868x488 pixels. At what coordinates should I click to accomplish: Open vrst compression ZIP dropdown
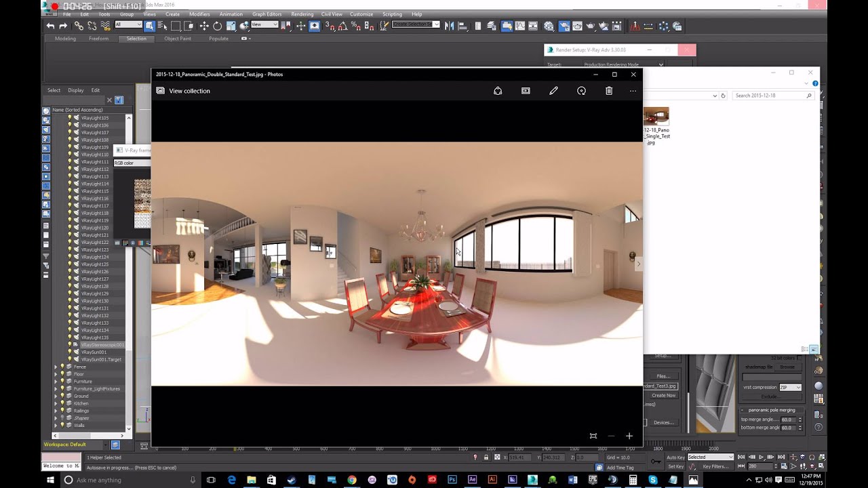coord(790,388)
